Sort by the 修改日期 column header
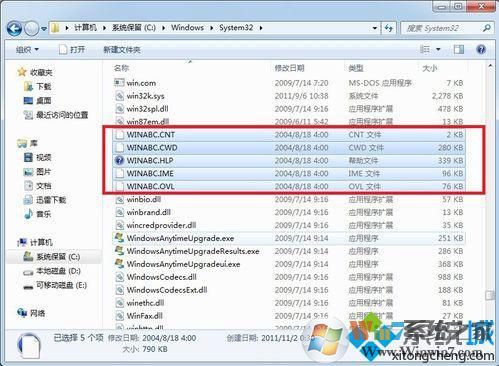This screenshot has width=499, height=366. 289,68
